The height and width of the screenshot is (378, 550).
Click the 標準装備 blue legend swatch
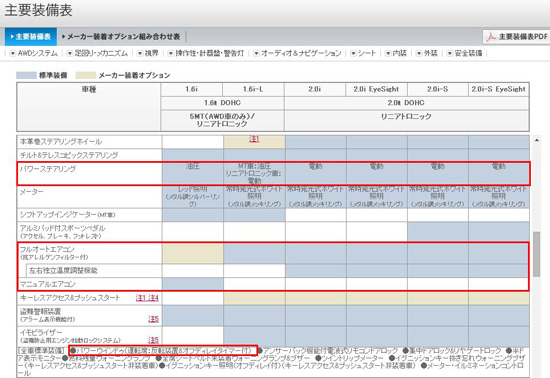26,75
